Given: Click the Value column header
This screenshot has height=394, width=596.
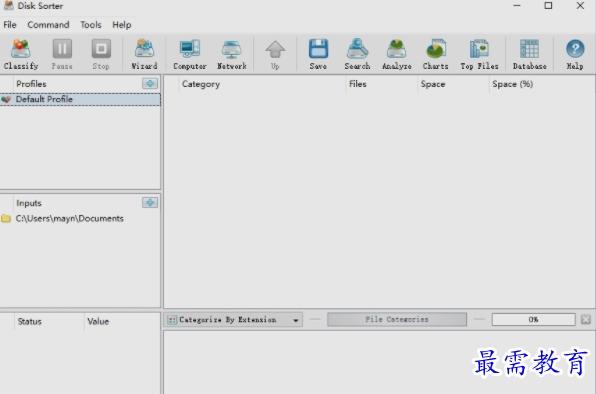Looking at the screenshot, I should [x=122, y=321].
